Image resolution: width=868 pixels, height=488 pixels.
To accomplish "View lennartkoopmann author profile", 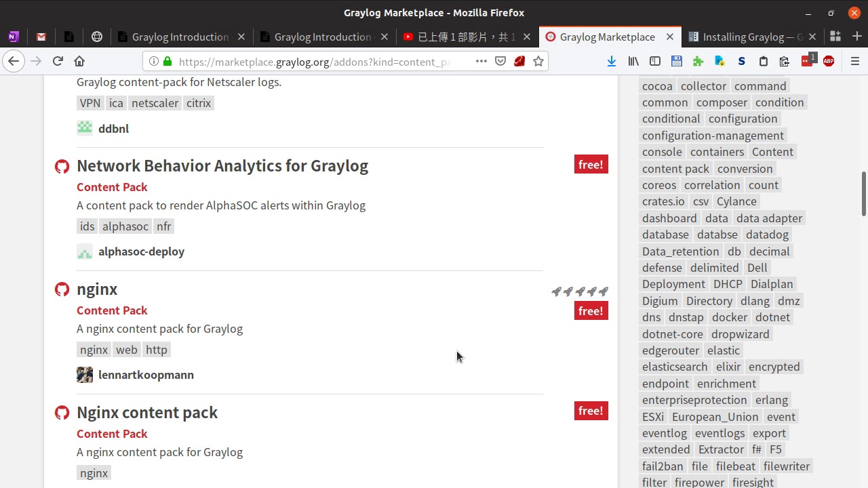I will click(146, 375).
